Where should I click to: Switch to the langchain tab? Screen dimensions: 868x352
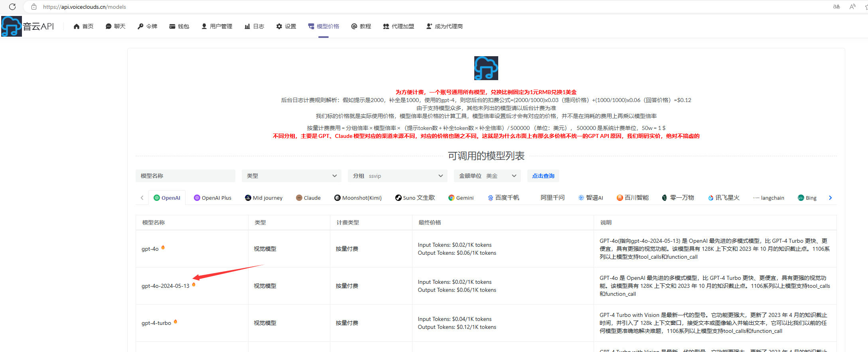(768, 198)
